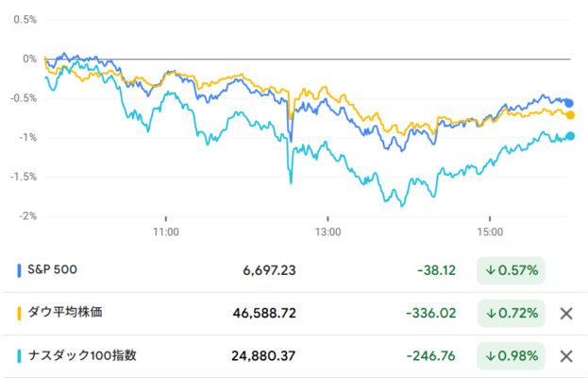Select the teal endpoint dot on the chart
Viewport: 588px width, 378px height.
(571, 136)
